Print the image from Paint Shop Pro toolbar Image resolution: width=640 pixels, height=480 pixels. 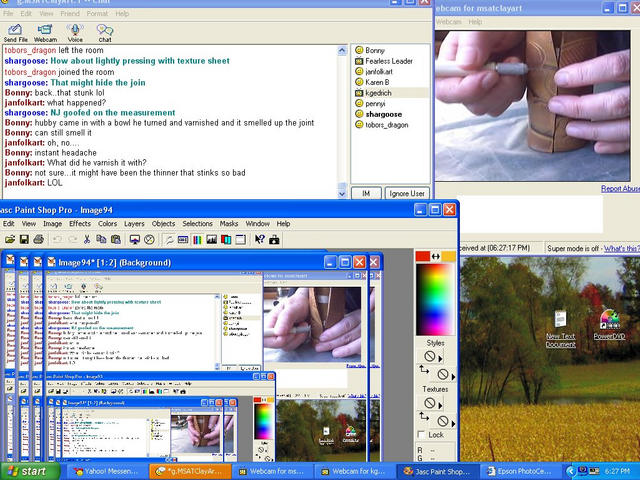click(x=38, y=240)
